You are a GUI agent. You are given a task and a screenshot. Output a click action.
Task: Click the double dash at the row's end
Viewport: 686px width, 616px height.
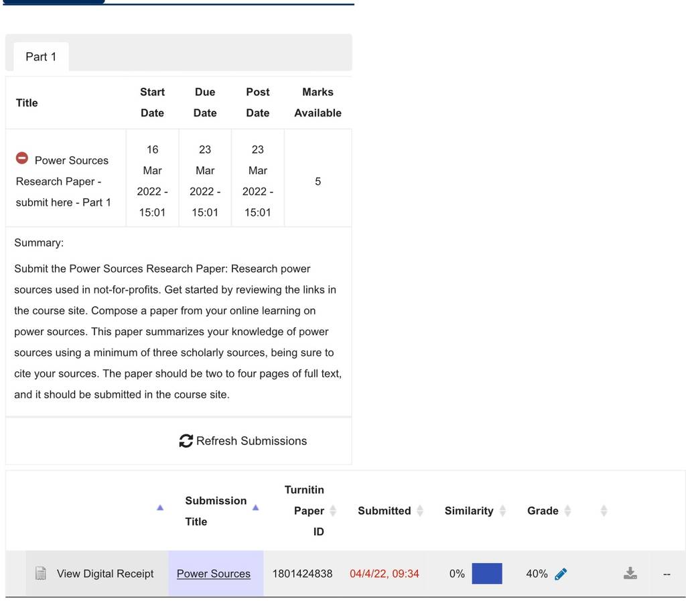(x=667, y=574)
